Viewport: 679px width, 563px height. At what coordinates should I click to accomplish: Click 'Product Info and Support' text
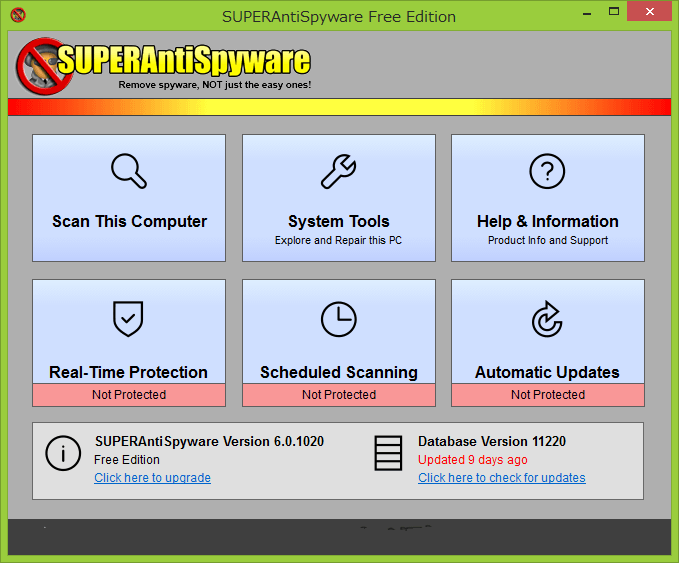[x=548, y=240]
